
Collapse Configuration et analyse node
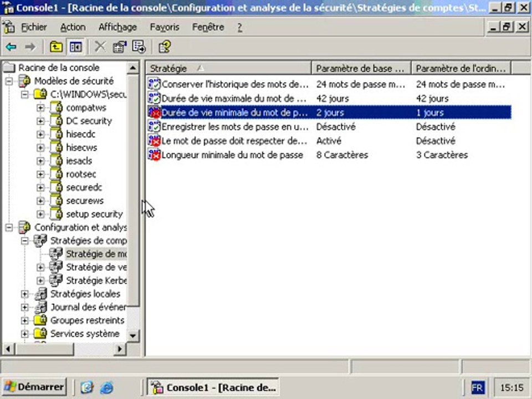tap(9, 227)
